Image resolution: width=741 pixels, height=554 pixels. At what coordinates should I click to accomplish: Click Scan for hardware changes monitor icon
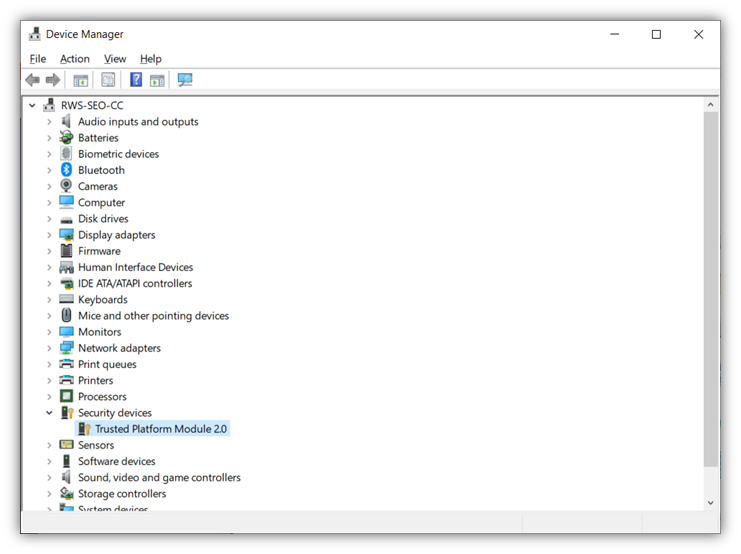click(x=185, y=80)
